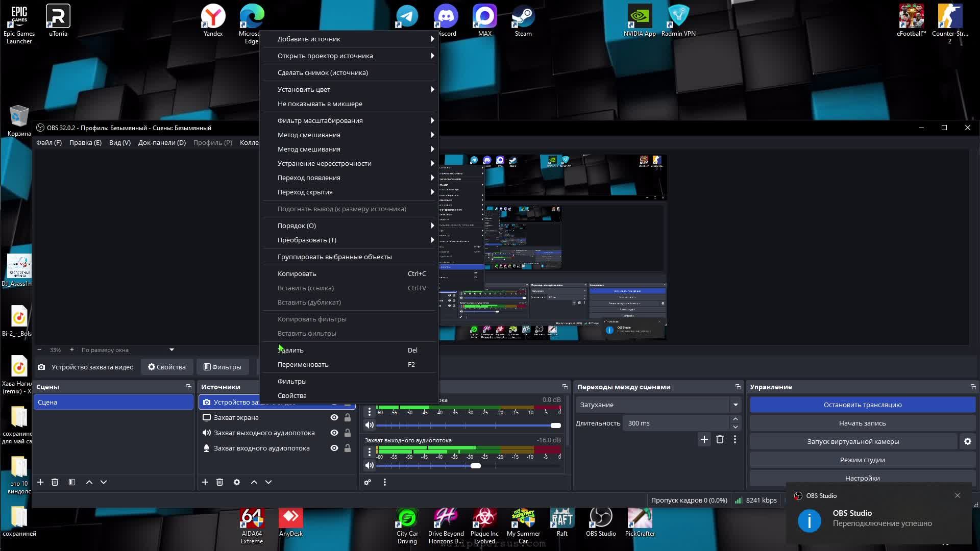Float the Переходы между сценами dock icon
The image size is (980, 551).
tap(738, 387)
